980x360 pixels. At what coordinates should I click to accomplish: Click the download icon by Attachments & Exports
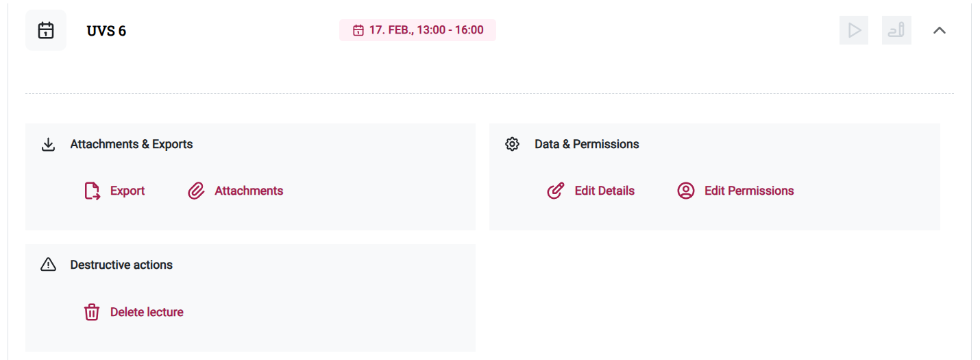(48, 144)
